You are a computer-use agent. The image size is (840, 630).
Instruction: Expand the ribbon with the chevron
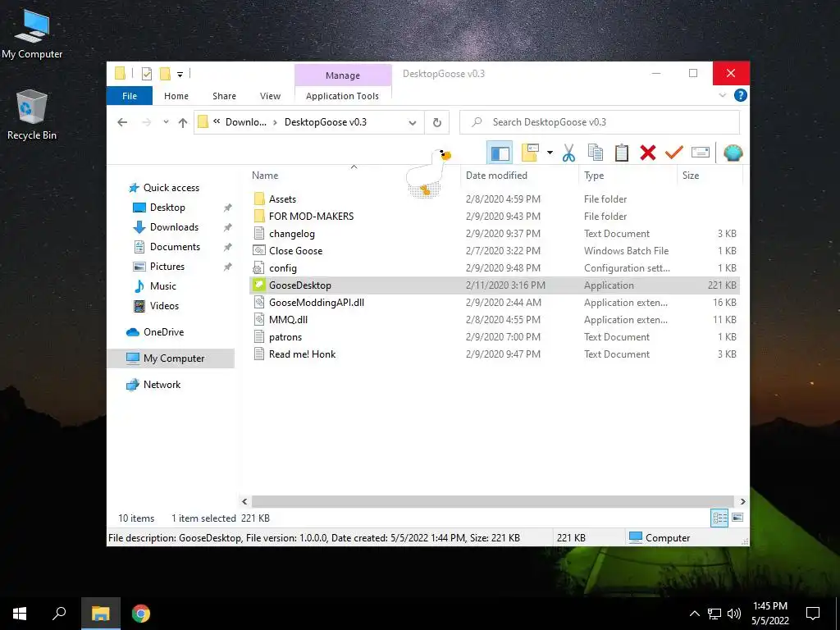click(722, 95)
